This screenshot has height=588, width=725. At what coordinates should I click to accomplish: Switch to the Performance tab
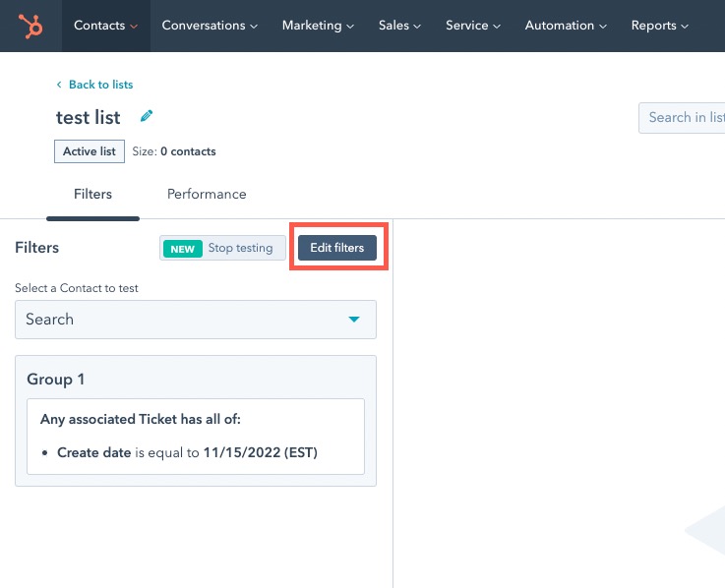point(207,194)
